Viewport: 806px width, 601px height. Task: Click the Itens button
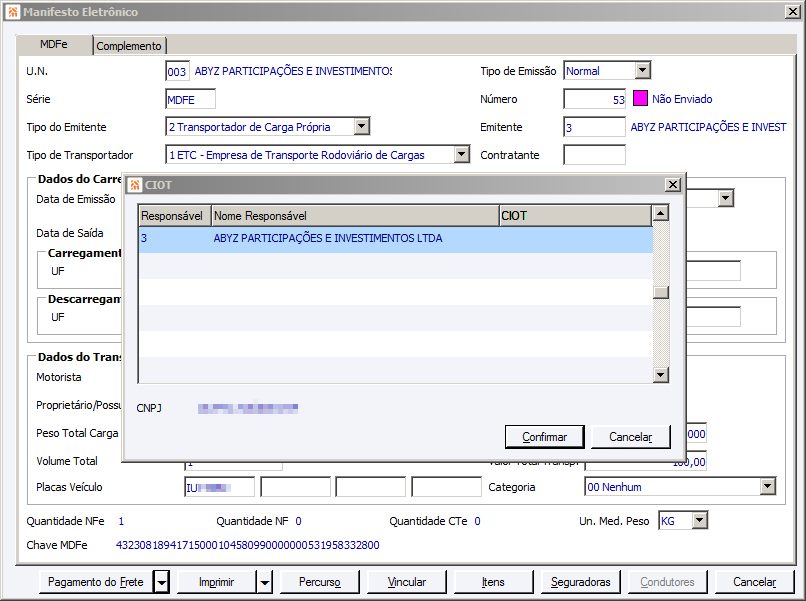[x=493, y=582]
